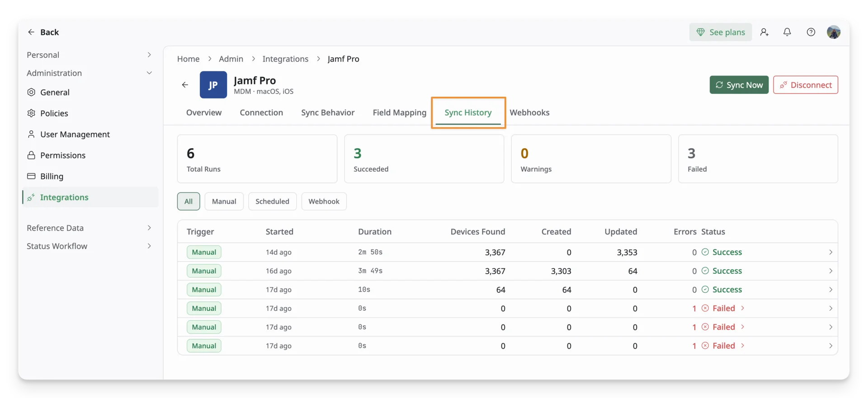The image size is (868, 398).
Task: Filter runs by Manual trigger
Action: [224, 201]
